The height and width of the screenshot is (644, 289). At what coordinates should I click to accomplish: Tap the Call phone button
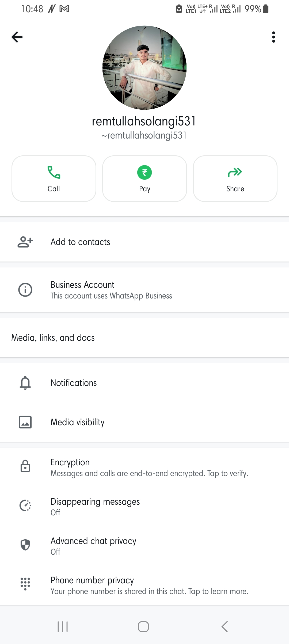point(54,179)
